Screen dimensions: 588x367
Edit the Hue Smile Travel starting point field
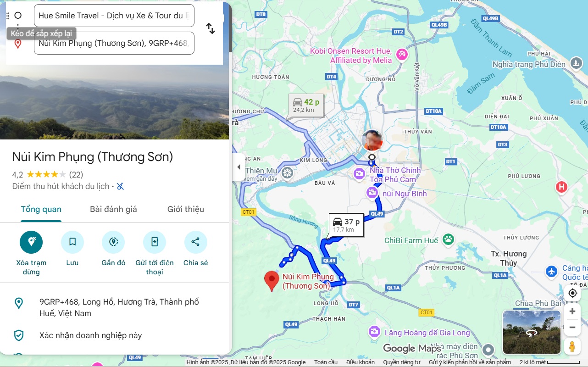(x=114, y=16)
